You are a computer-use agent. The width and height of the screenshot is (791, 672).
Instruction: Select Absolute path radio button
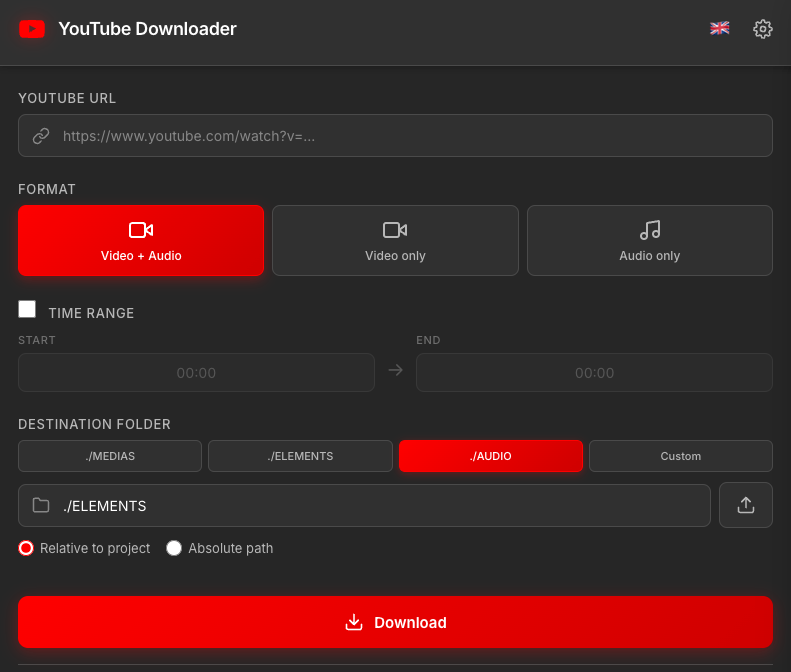click(174, 548)
